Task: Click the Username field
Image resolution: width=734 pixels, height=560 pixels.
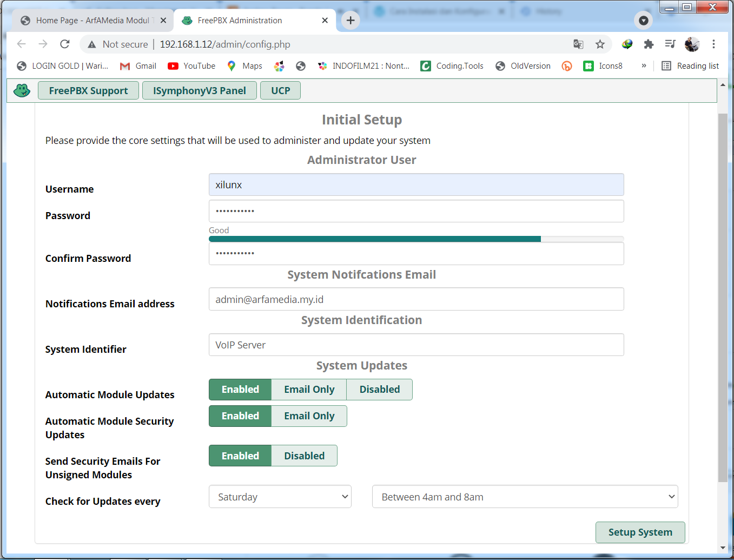Action: (x=416, y=185)
